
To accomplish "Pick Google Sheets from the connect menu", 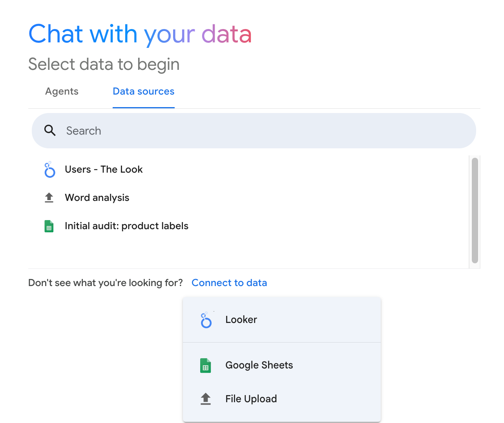I will pos(259,365).
